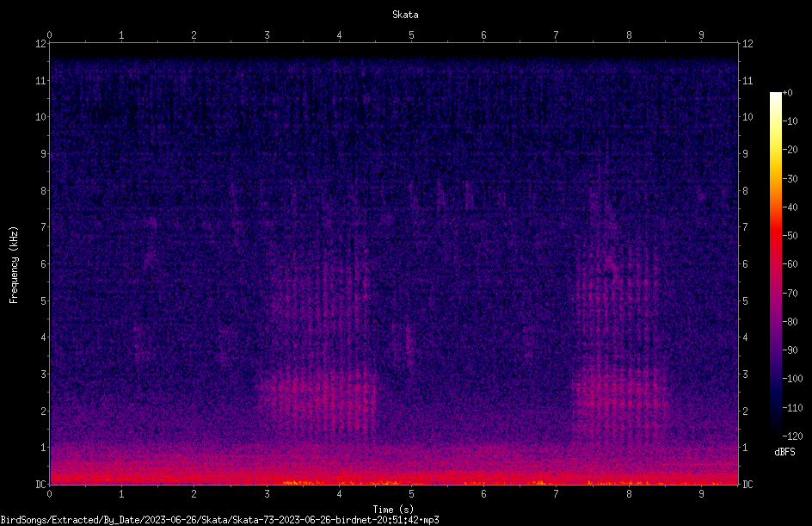Viewport: 812px width, 526px height.
Task: Click the "+0" value beside the color scale
Action: 787,93
